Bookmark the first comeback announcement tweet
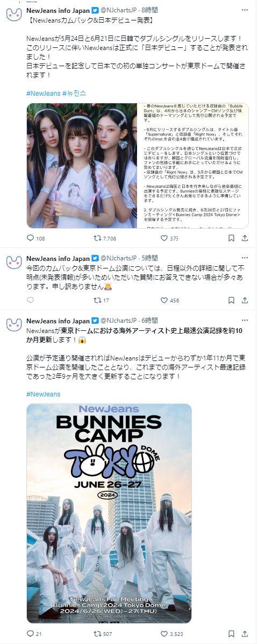258x644 pixels. pyautogui.click(x=231, y=238)
